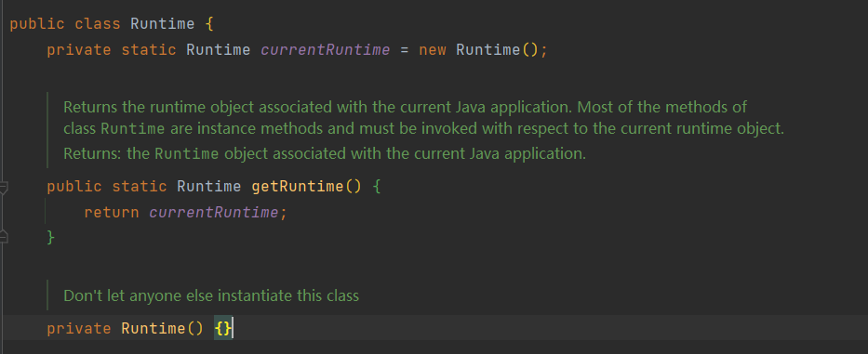This screenshot has width=868, height=354.
Task: Click doc line 'Returns: the Runtime object associated'
Action: [325, 153]
